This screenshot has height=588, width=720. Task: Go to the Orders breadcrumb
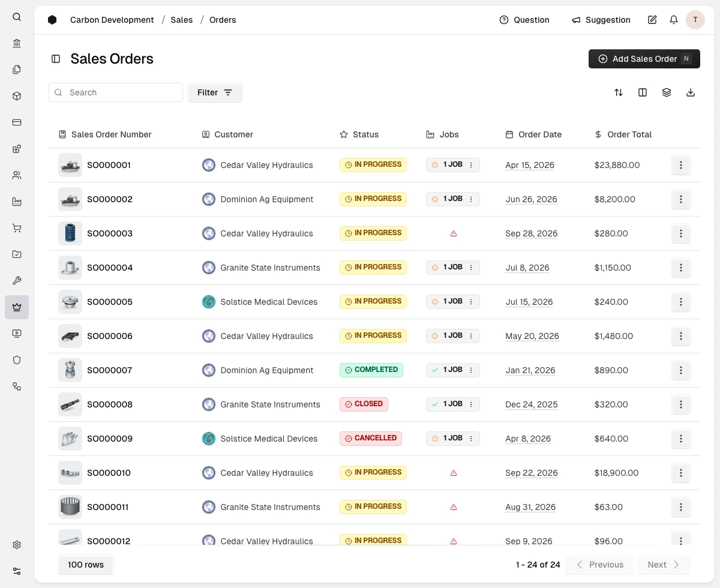[x=223, y=20]
